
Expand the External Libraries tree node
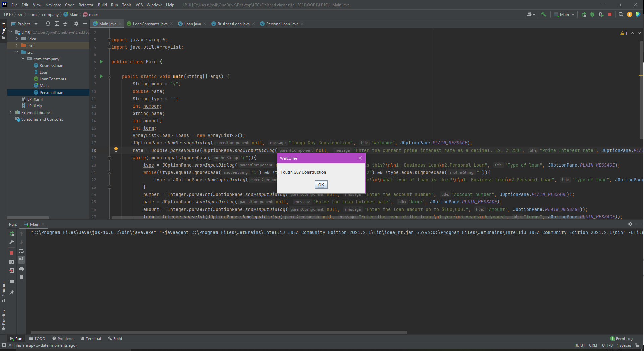[11, 112]
